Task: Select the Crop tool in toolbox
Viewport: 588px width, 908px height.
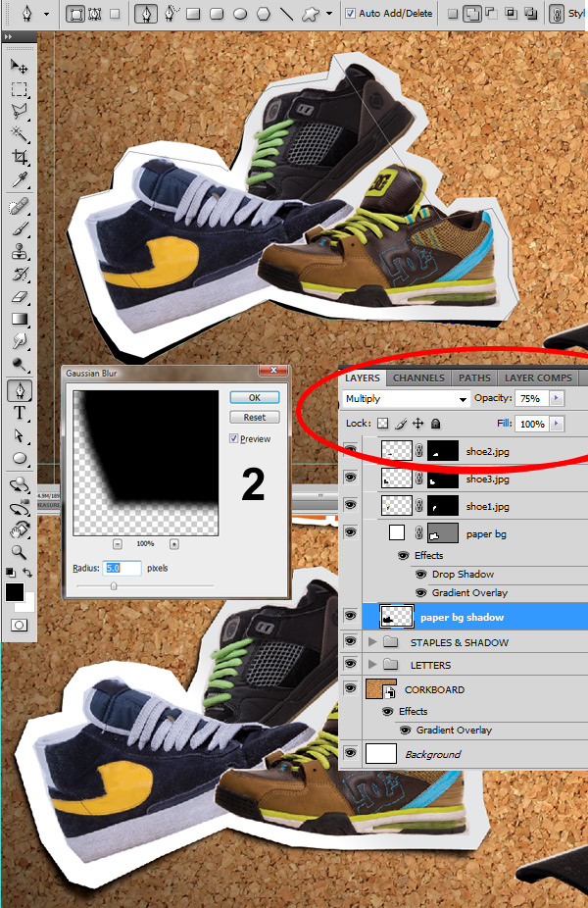Action: coord(20,157)
